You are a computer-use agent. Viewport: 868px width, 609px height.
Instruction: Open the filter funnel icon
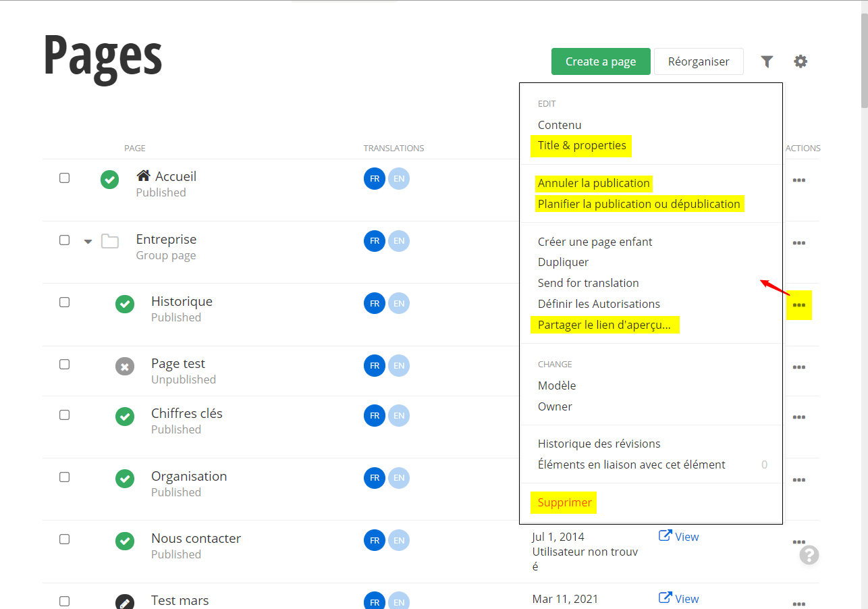point(767,61)
